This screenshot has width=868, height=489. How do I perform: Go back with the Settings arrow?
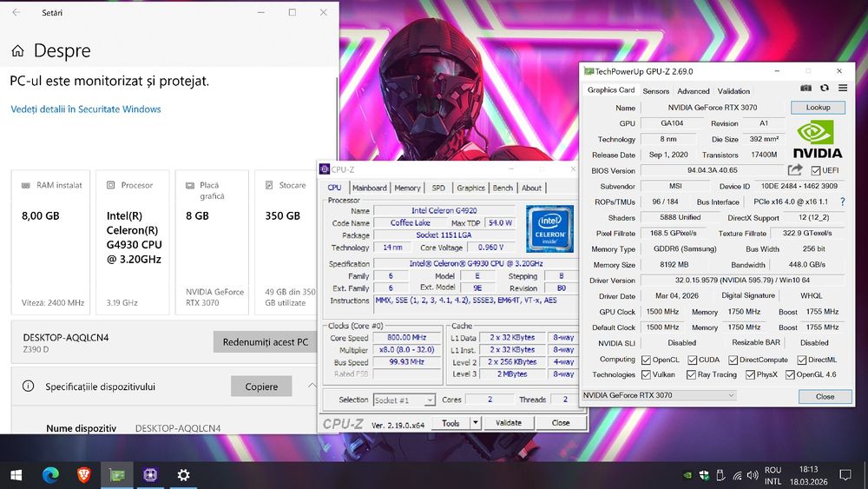click(x=16, y=12)
